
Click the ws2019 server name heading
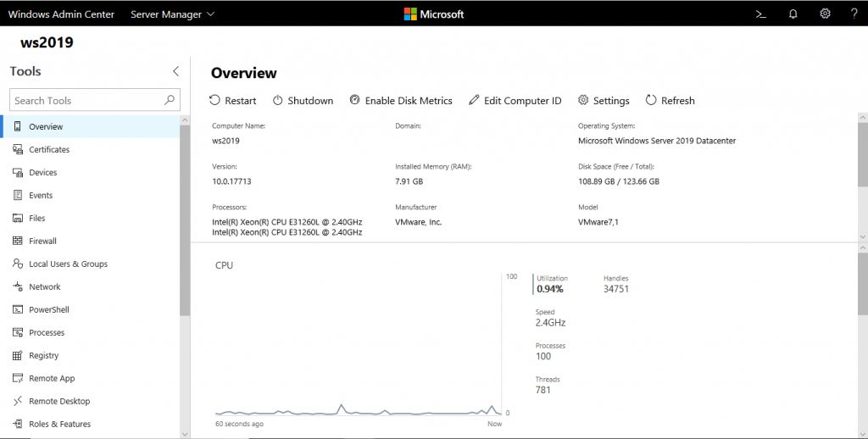(47, 42)
